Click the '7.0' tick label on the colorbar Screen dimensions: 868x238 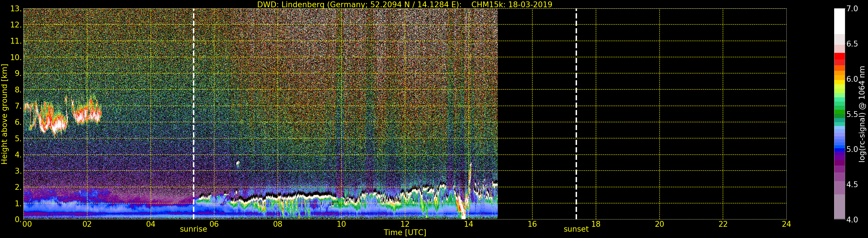click(852, 9)
